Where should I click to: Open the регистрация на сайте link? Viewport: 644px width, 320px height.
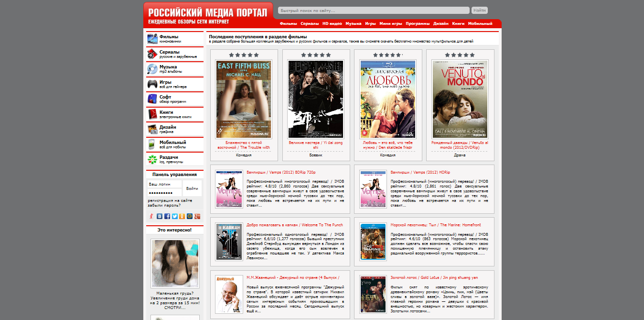(x=170, y=200)
